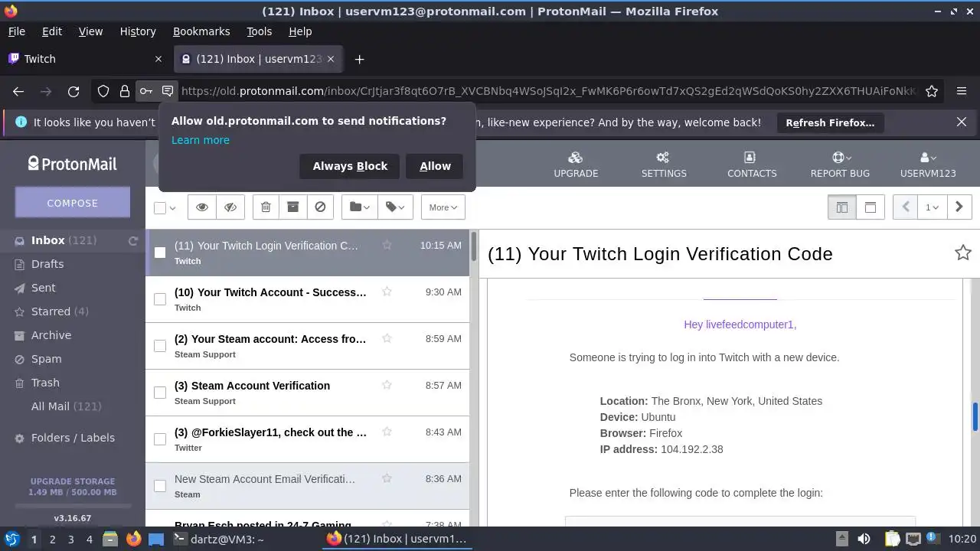The width and height of the screenshot is (980, 551).
Task: Open the Spam folder
Action: tap(46, 359)
